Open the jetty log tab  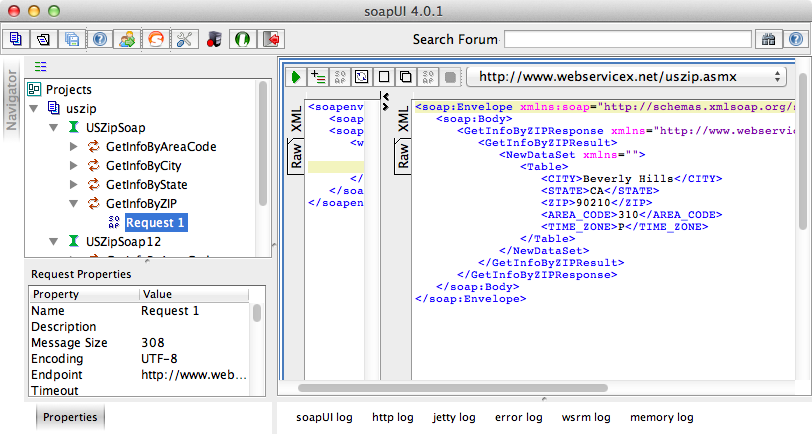pos(454,417)
